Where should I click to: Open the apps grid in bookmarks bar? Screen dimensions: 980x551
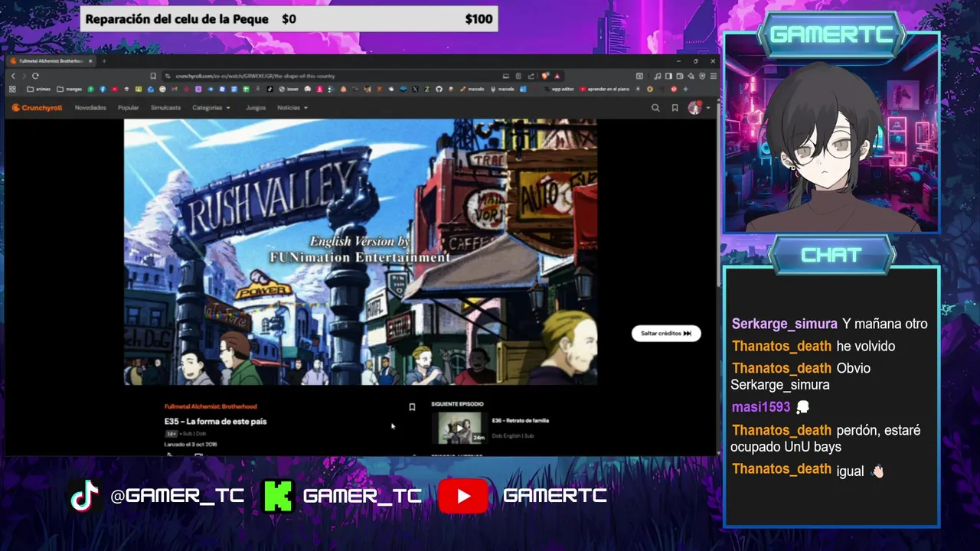coord(12,89)
